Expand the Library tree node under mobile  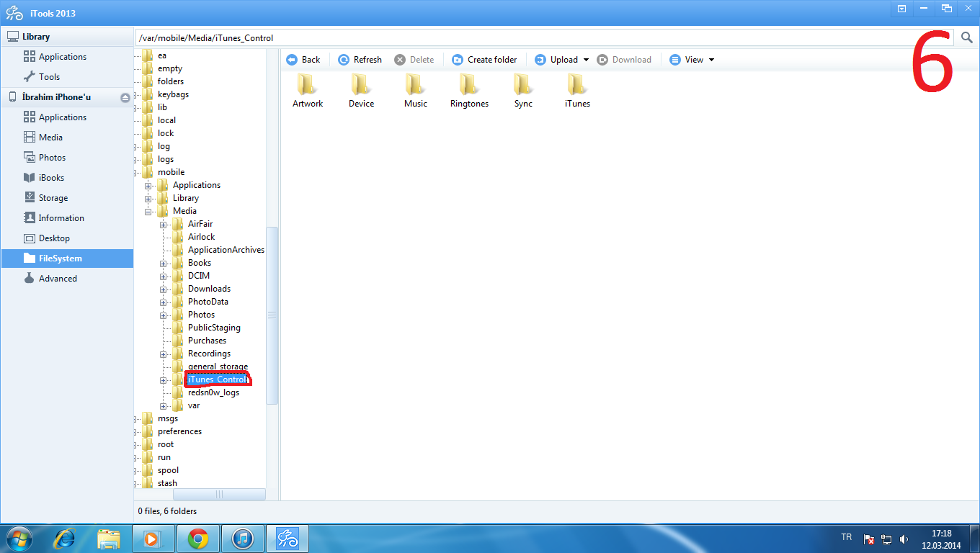pos(148,199)
